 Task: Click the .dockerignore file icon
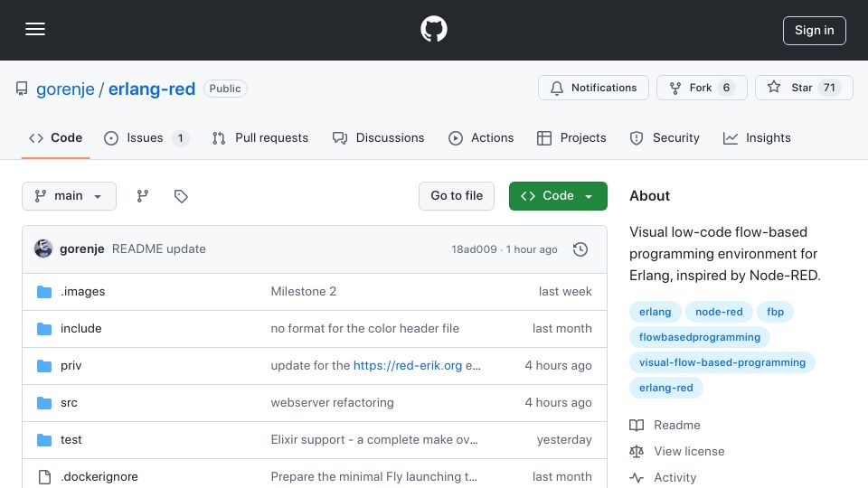pyautogui.click(x=44, y=477)
